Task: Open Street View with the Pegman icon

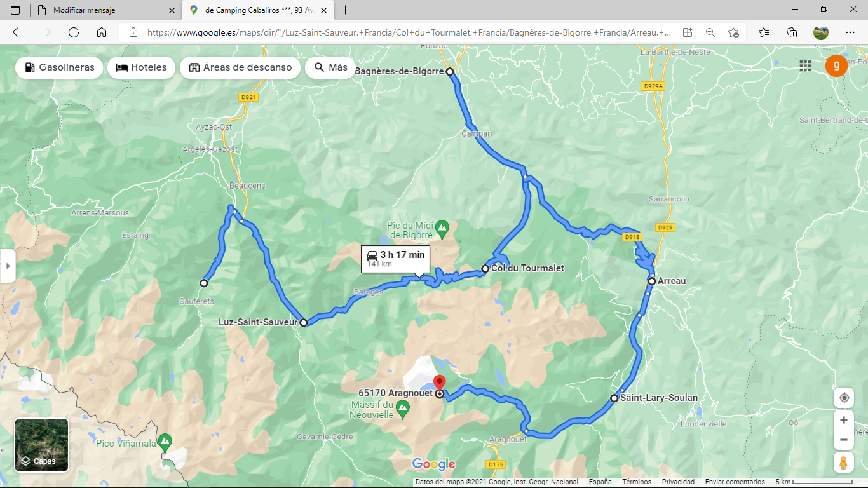Action: click(844, 463)
